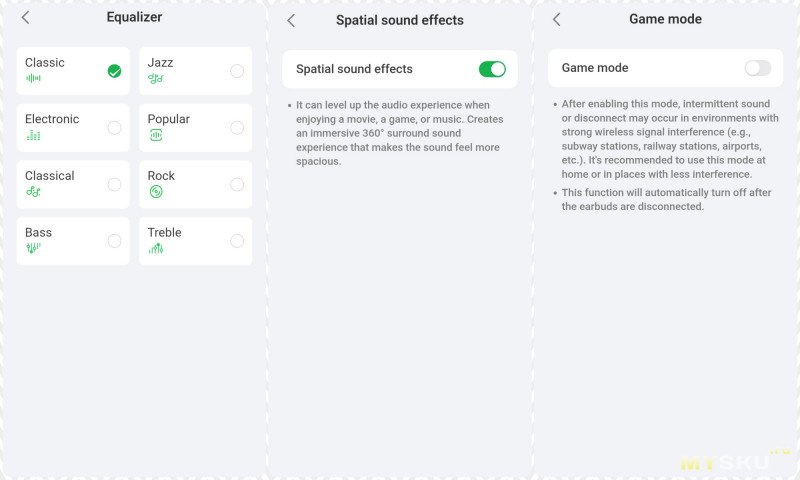Viewport: 800px width, 480px height.
Task: Click the Treble preset icon
Action: click(x=155, y=248)
